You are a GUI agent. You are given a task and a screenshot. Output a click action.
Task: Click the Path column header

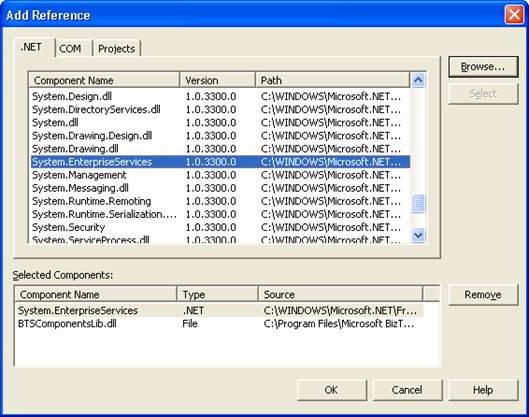click(x=333, y=80)
